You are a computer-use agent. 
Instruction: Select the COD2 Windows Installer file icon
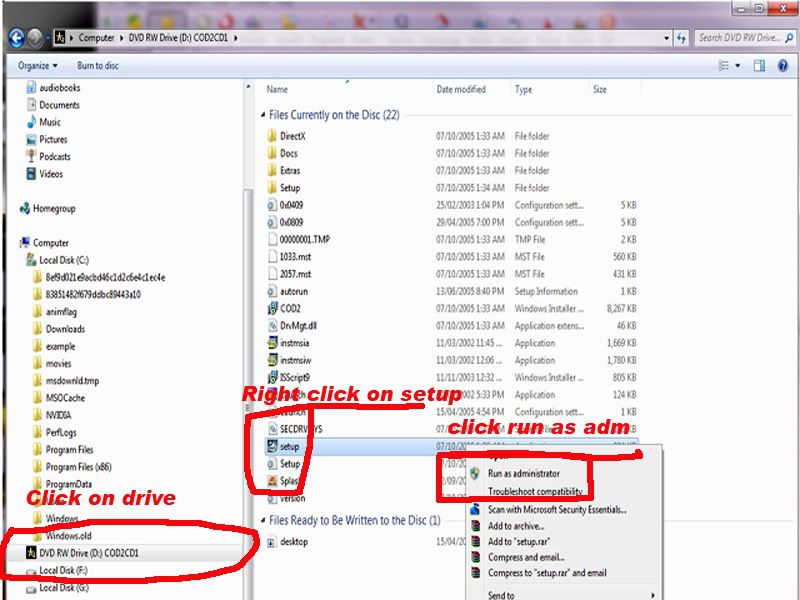point(272,308)
